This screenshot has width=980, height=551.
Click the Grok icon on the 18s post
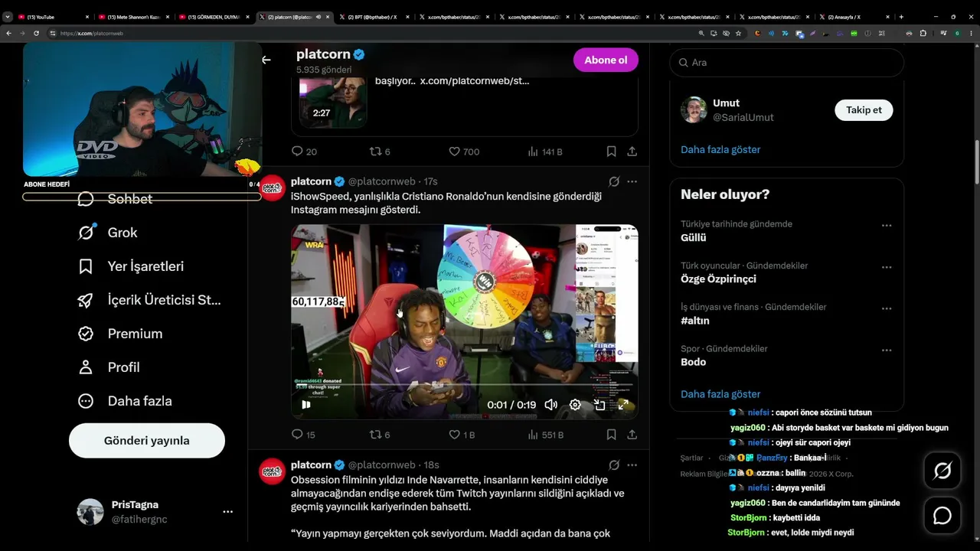point(614,465)
